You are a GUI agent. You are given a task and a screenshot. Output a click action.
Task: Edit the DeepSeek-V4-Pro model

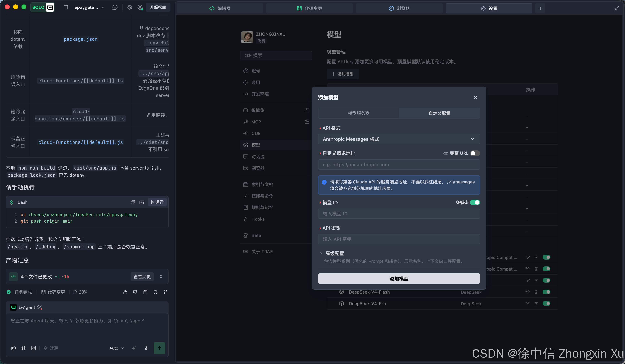click(527, 303)
